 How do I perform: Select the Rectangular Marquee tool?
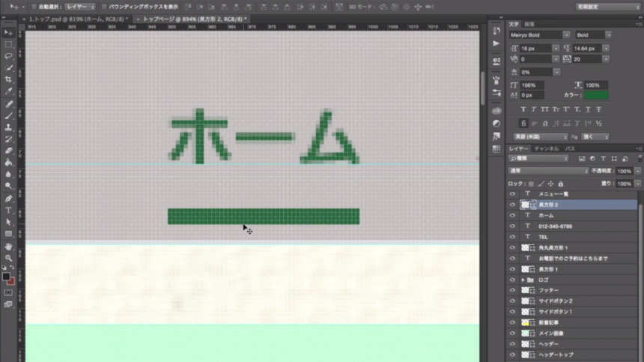[x=8, y=44]
